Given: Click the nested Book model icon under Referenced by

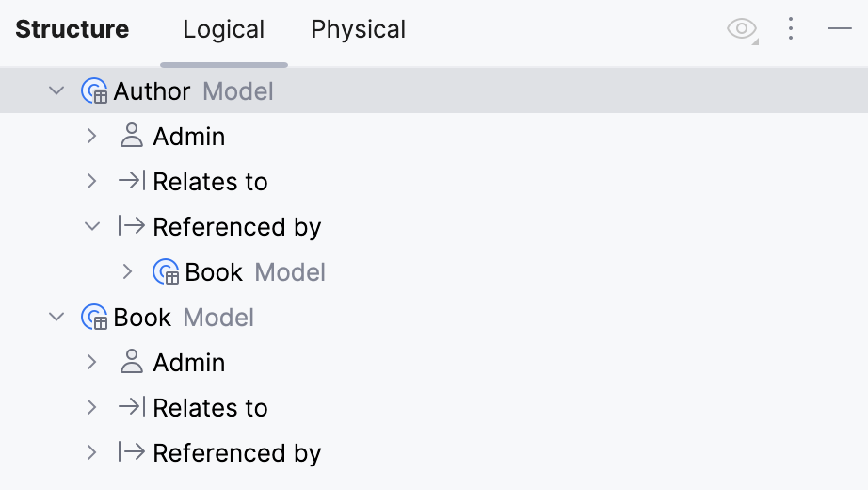Looking at the screenshot, I should 166,272.
